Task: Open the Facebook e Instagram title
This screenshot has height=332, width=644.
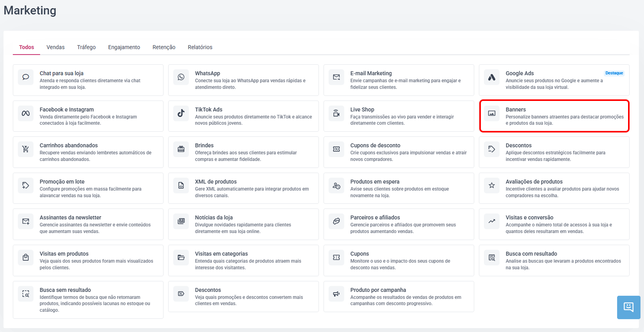Action: pos(67,109)
